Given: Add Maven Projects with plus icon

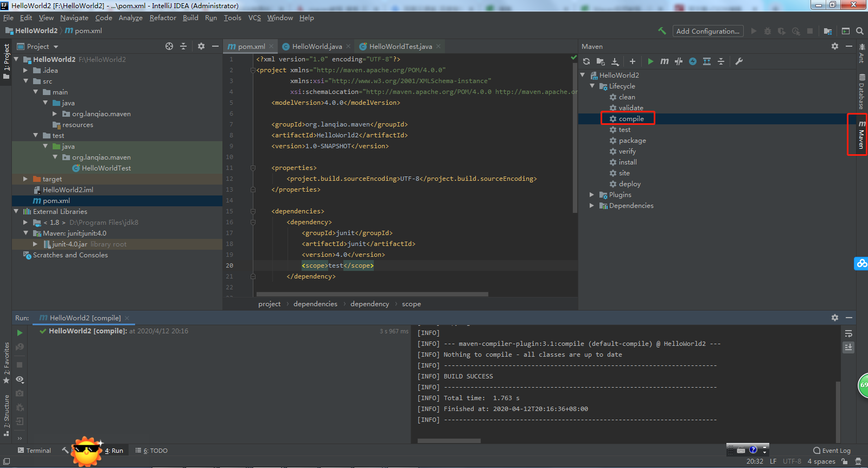Looking at the screenshot, I should 632,61.
